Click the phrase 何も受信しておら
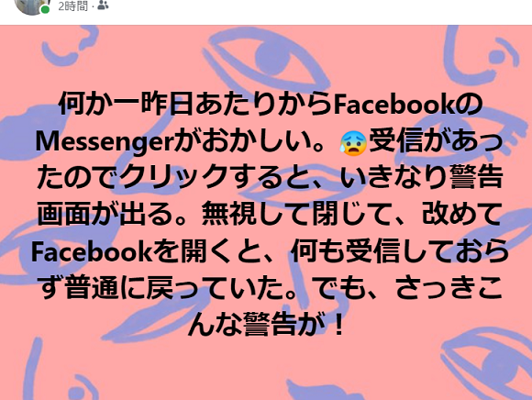This screenshot has width=532, height=400. (400, 251)
